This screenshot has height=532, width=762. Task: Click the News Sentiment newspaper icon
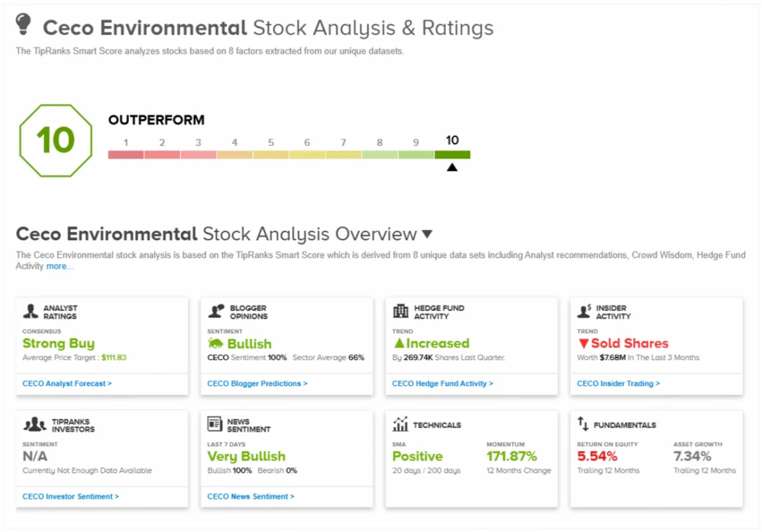pyautogui.click(x=215, y=424)
